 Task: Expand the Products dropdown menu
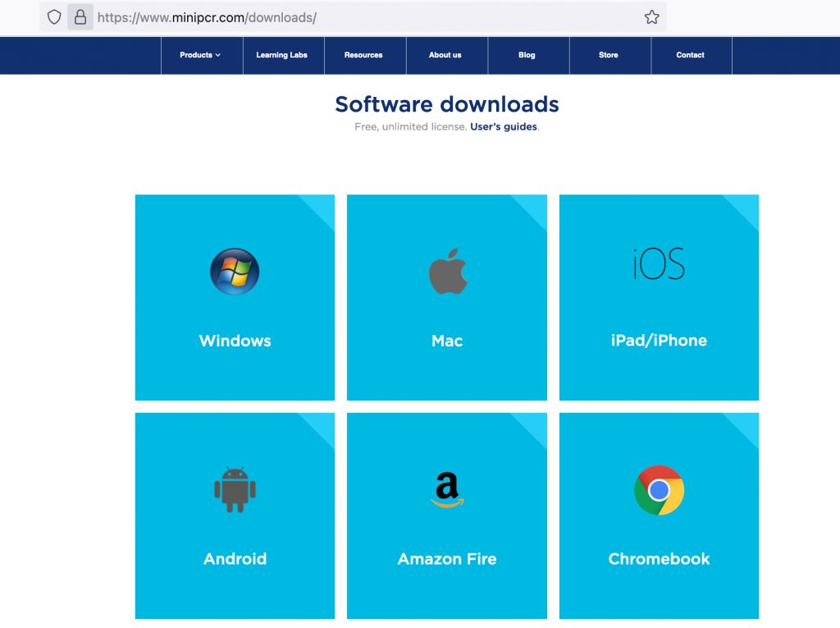(201, 55)
